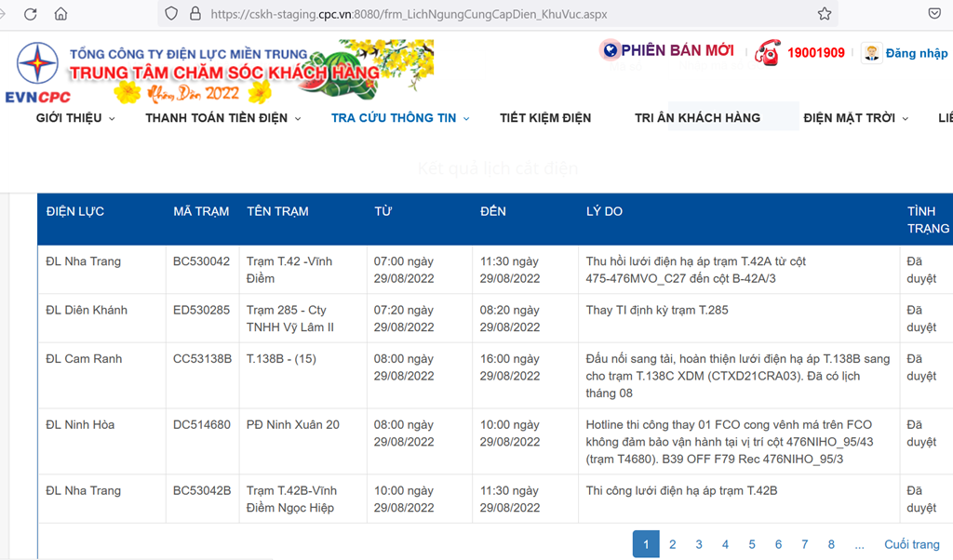Screen dimensions: 953x560
Task: Open the TIẾT KIỆM ĐIỆN menu item
Action: tap(544, 118)
